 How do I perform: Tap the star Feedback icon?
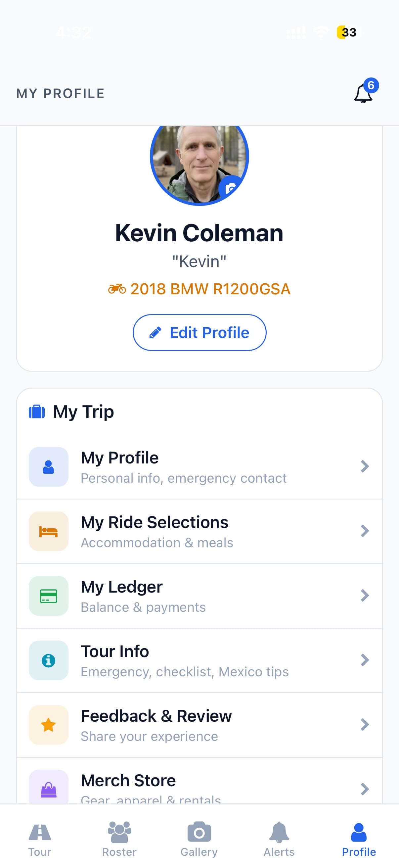[49, 725]
